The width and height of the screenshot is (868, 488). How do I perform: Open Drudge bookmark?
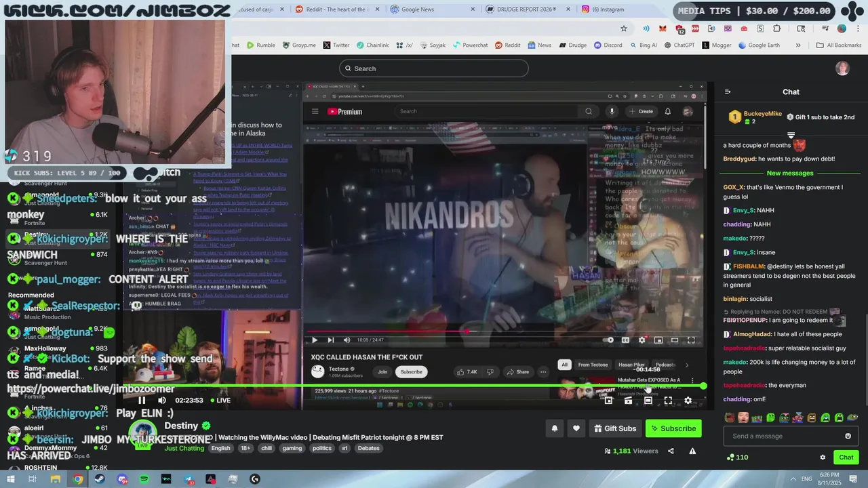(x=573, y=45)
